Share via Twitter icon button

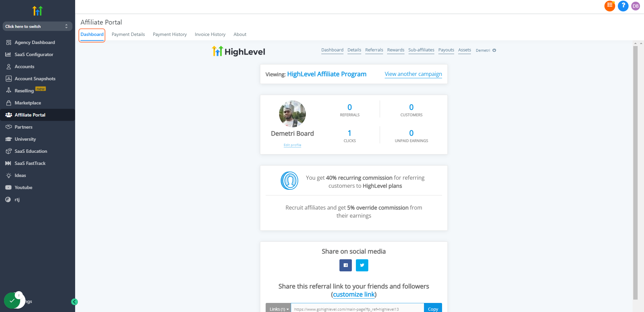[x=362, y=265]
